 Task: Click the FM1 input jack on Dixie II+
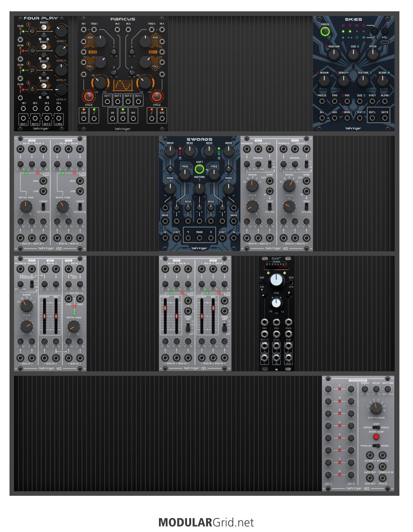tap(264, 321)
